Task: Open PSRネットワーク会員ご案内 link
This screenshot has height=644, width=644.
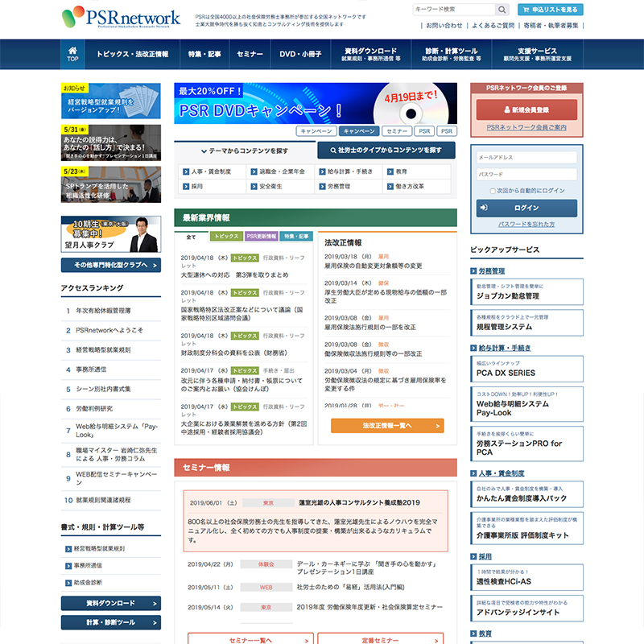Action: pos(526,128)
